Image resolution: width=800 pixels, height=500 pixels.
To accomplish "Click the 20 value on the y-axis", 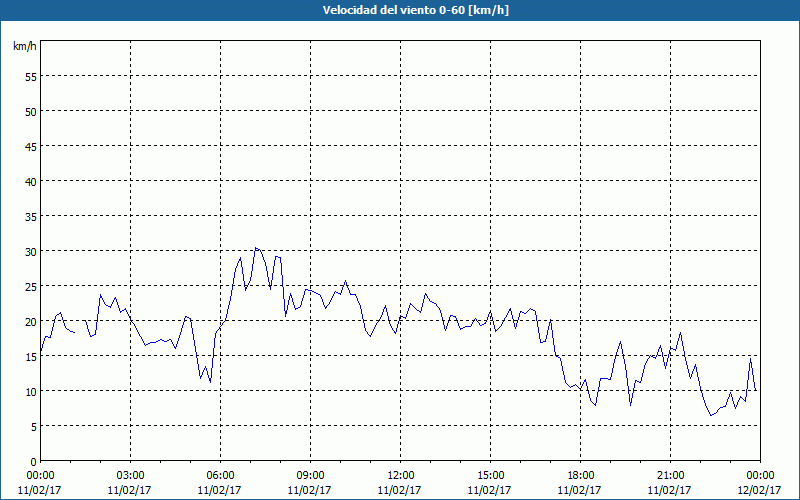I will [x=31, y=322].
